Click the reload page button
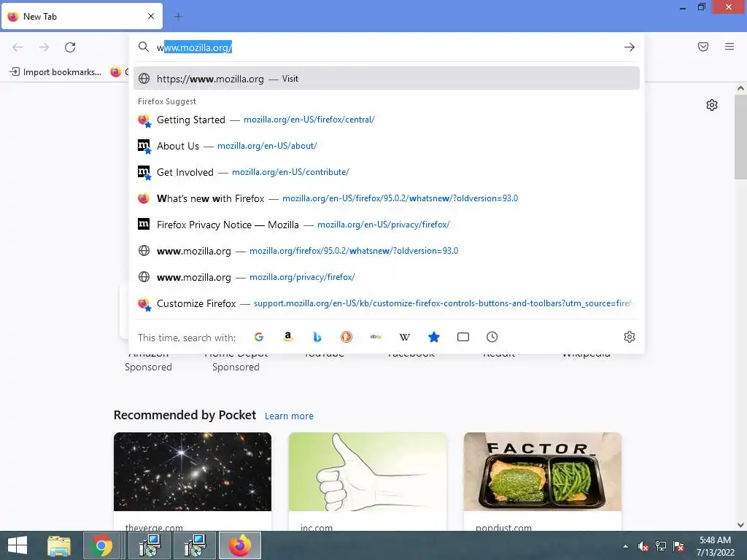Viewport: 747px width, 560px height. (x=70, y=47)
